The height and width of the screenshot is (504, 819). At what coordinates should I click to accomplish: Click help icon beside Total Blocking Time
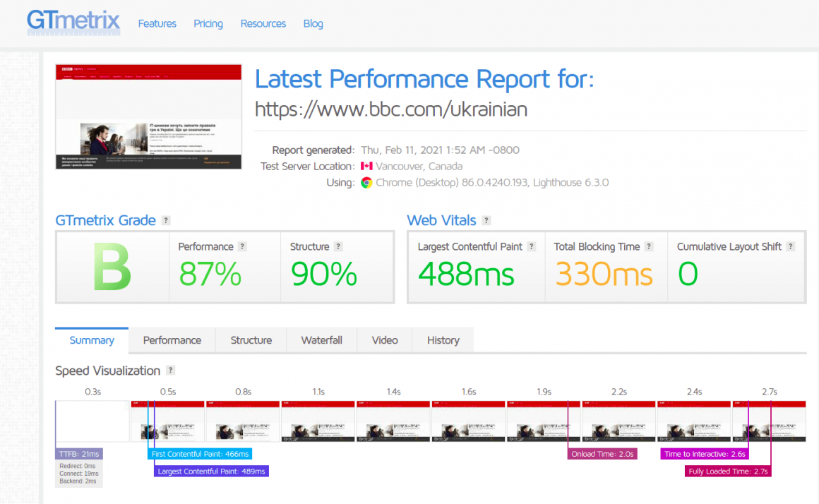(x=649, y=247)
